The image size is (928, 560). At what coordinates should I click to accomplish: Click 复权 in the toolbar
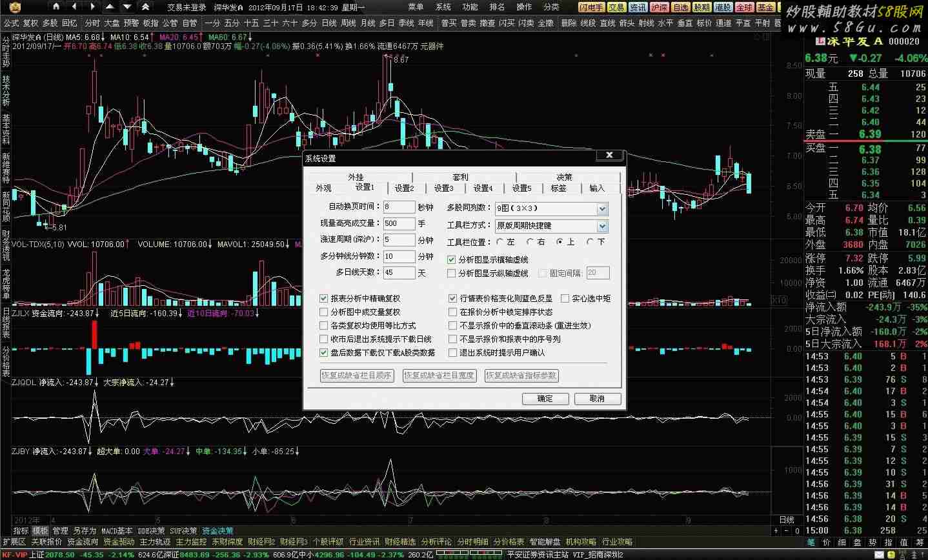pyautogui.click(x=30, y=23)
